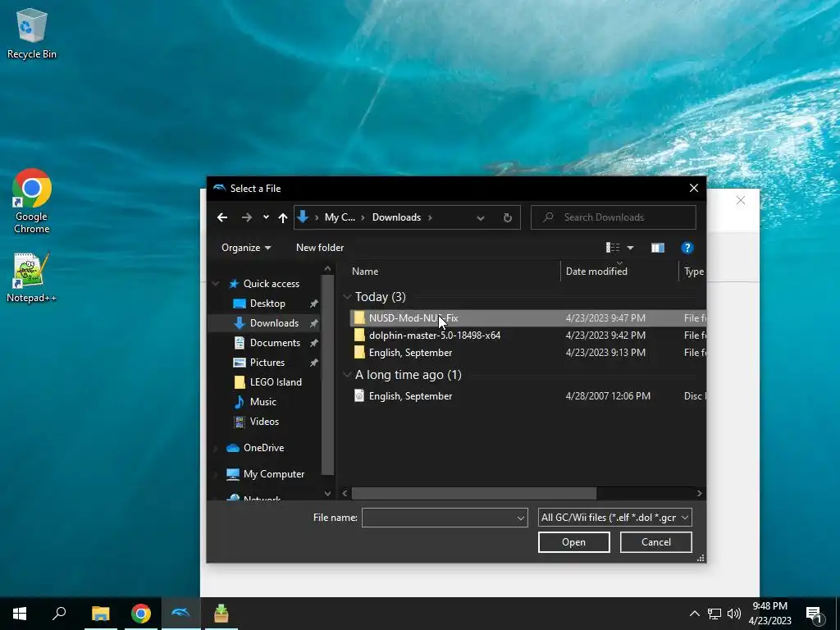840x630 pixels.
Task: Go forward with the dialog's Forward arrow
Action: point(246,217)
